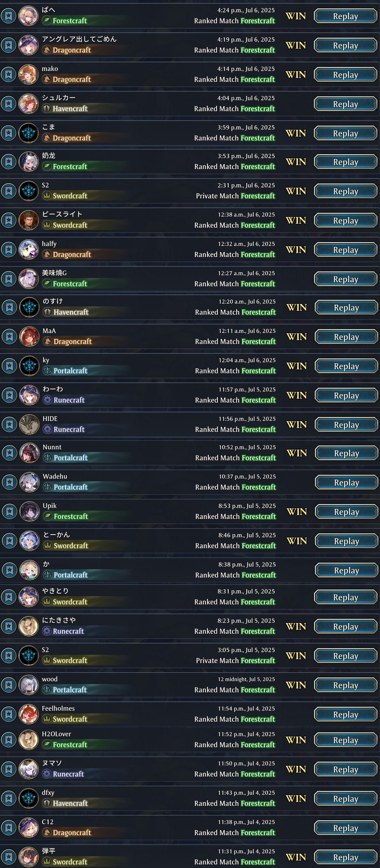Viewport: 380px width, 868px height.
Task: Toggle bookmark star for mako's match
Action: click(8, 74)
